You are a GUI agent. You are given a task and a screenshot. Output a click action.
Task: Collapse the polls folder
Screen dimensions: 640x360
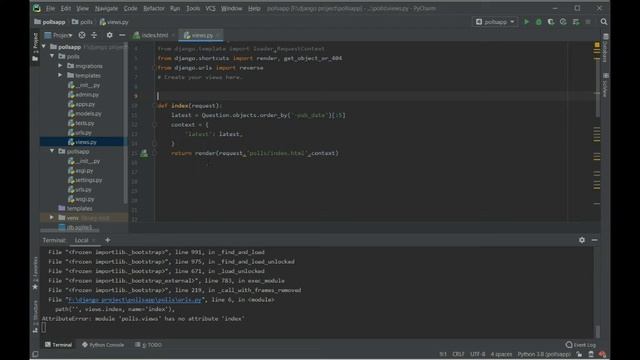point(52,56)
